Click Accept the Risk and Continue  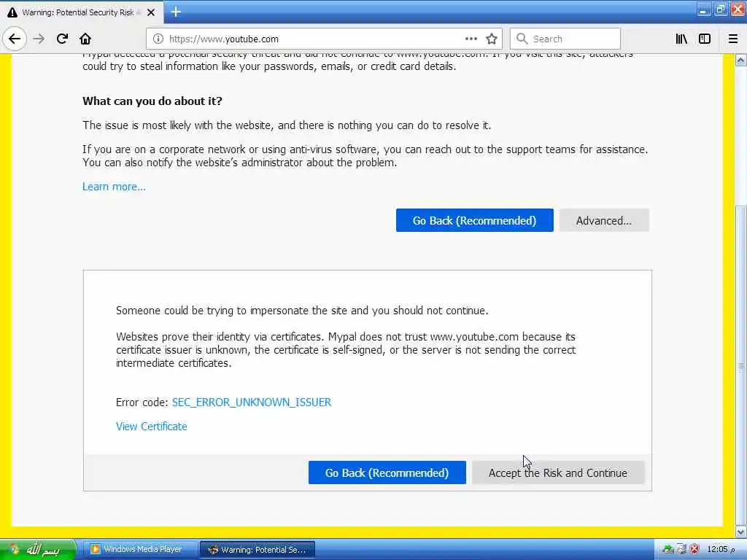click(x=558, y=472)
